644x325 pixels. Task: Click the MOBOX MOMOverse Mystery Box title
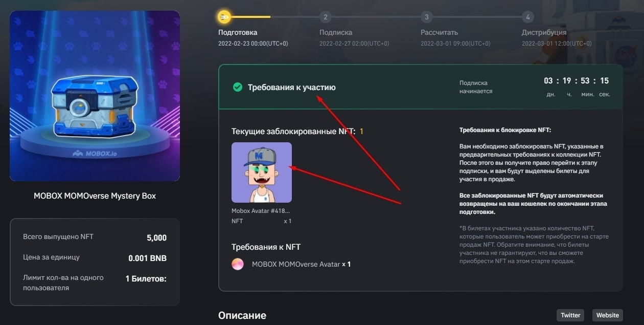point(95,196)
